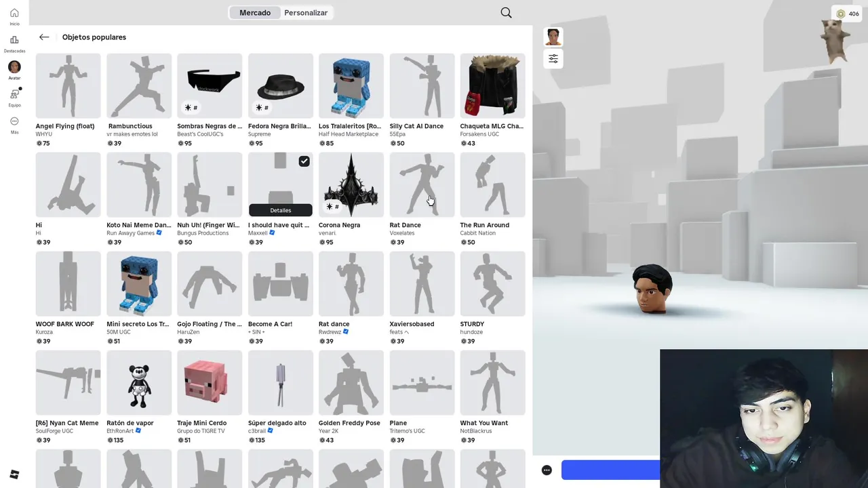Switch to the Mercado tab
Viewport: 868px width, 488px height.
[x=255, y=13]
